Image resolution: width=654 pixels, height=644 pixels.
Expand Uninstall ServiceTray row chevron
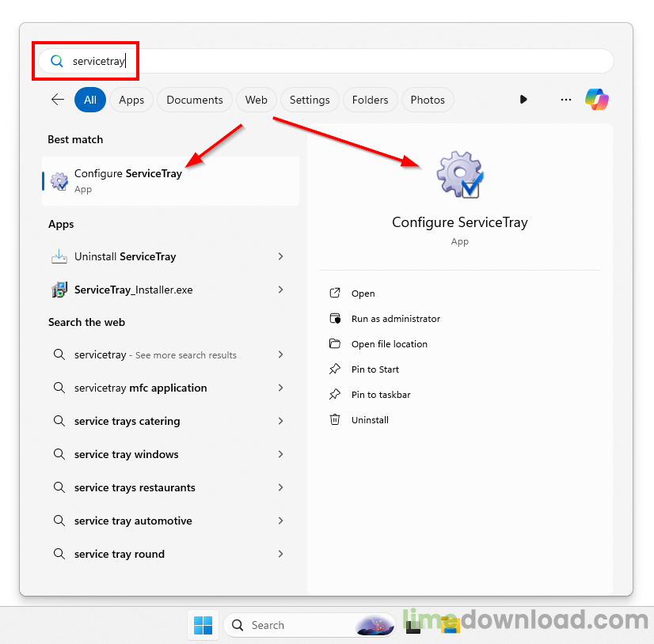[281, 256]
